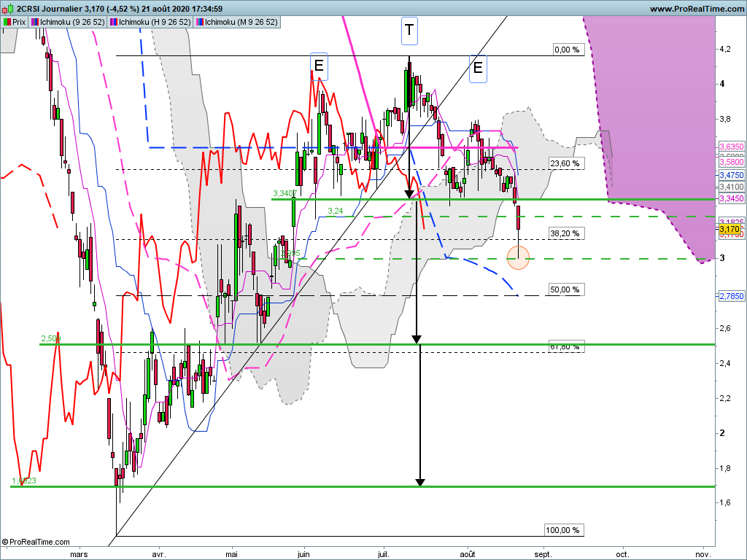This screenshot has width=747, height=560.
Task: Click the mai label on the time axis
Action: tap(231, 554)
